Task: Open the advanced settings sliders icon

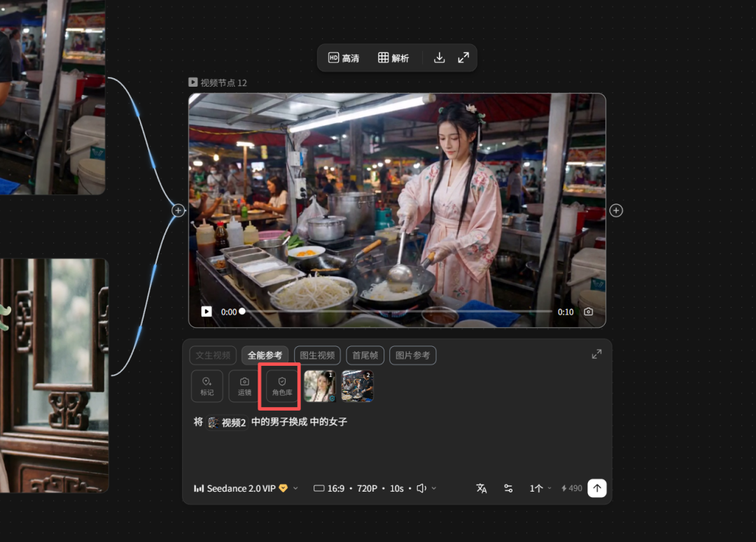Action: 508,488
